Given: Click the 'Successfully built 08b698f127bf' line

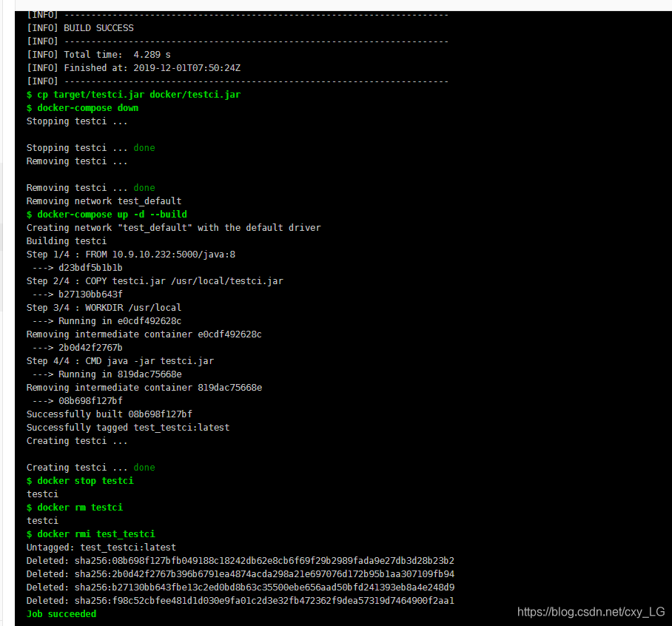Looking at the screenshot, I should coord(110,414).
